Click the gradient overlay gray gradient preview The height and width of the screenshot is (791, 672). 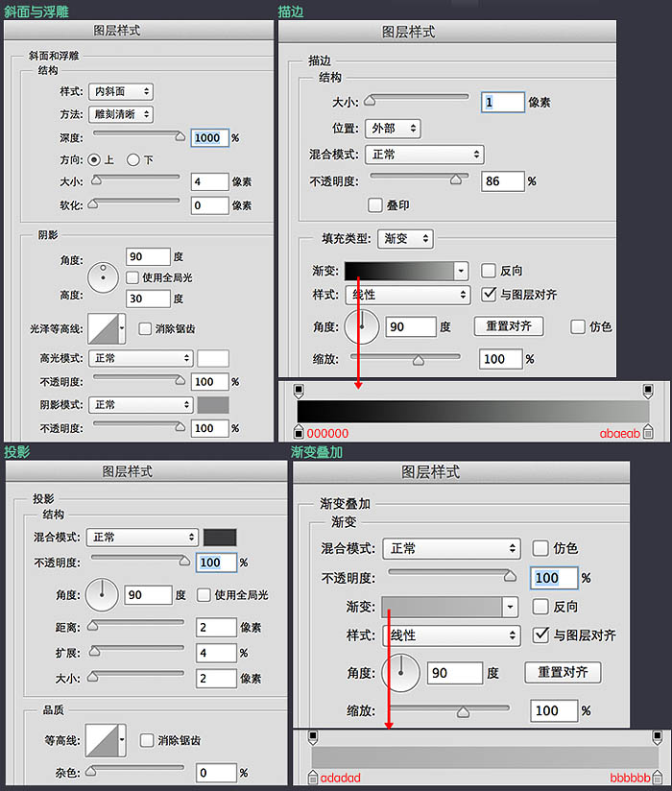tap(442, 607)
